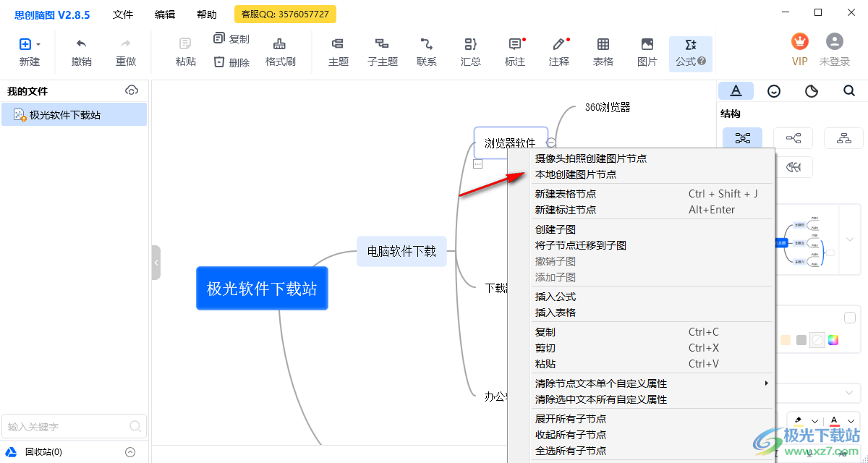Insert a 子主题 subtopic node
The image size is (868, 463).
click(383, 53)
